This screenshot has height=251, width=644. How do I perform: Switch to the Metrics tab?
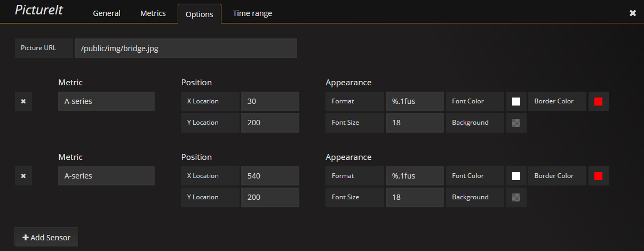(x=153, y=13)
